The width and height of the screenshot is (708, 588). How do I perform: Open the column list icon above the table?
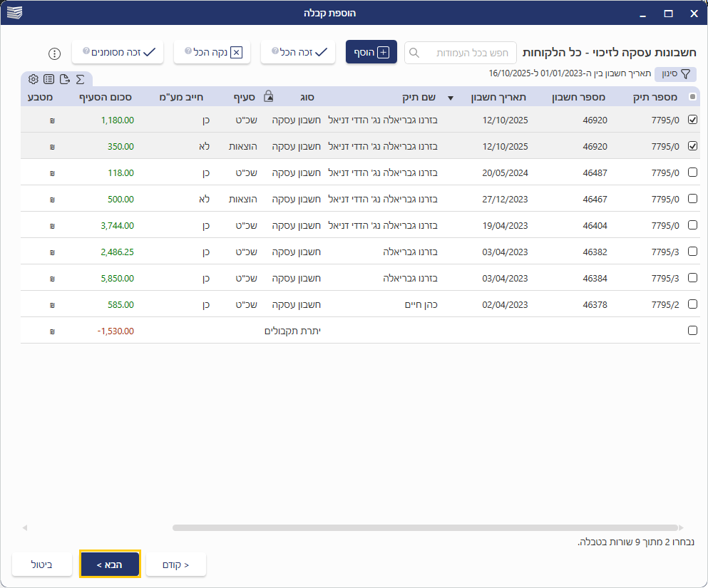pyautogui.click(x=48, y=79)
